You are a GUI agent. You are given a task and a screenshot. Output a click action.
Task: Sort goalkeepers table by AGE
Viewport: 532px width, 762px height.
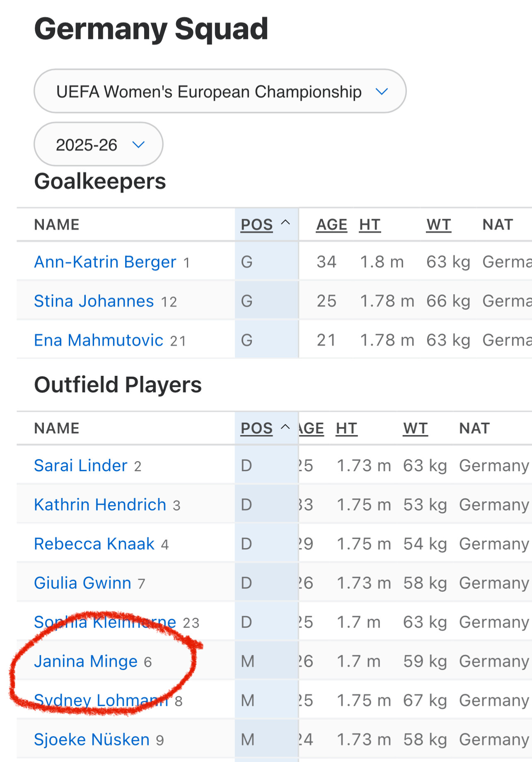331,225
